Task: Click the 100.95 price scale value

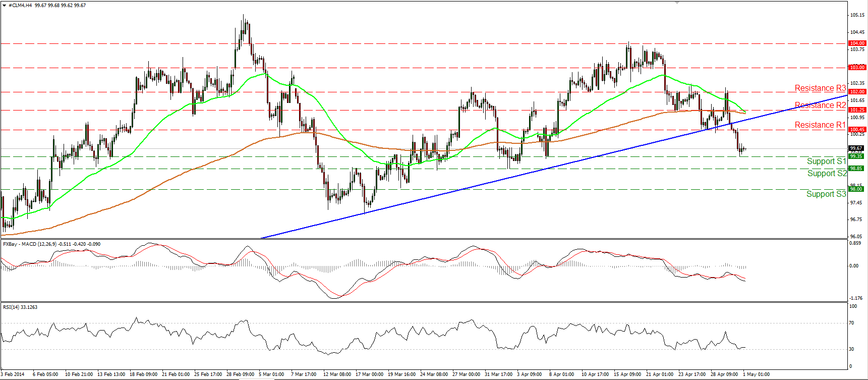Action: 857,118
